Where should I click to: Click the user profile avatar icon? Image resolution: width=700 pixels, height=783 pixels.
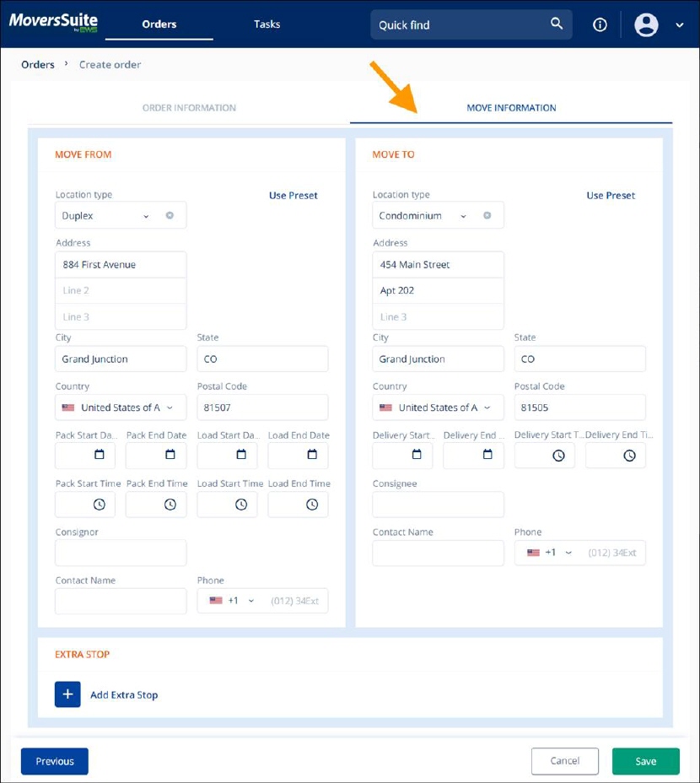tap(646, 24)
